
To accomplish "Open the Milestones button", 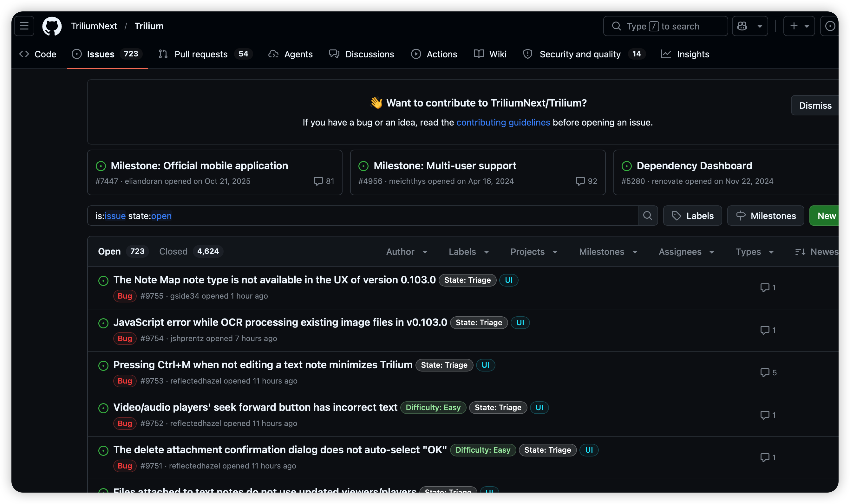I will tap(765, 216).
